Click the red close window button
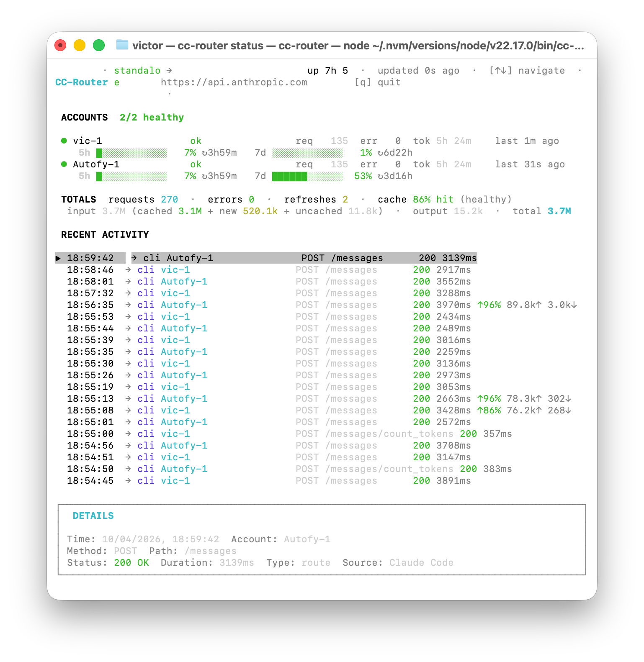 pos(61,45)
